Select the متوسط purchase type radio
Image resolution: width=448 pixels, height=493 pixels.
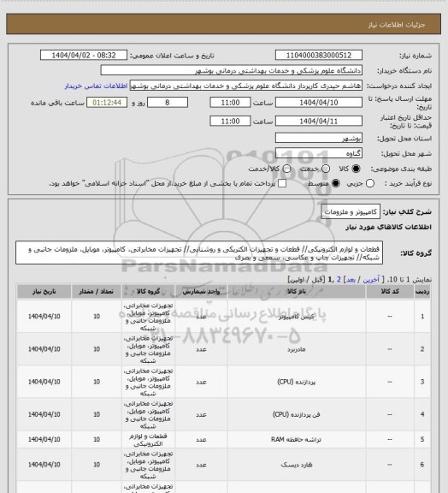pos(335,183)
